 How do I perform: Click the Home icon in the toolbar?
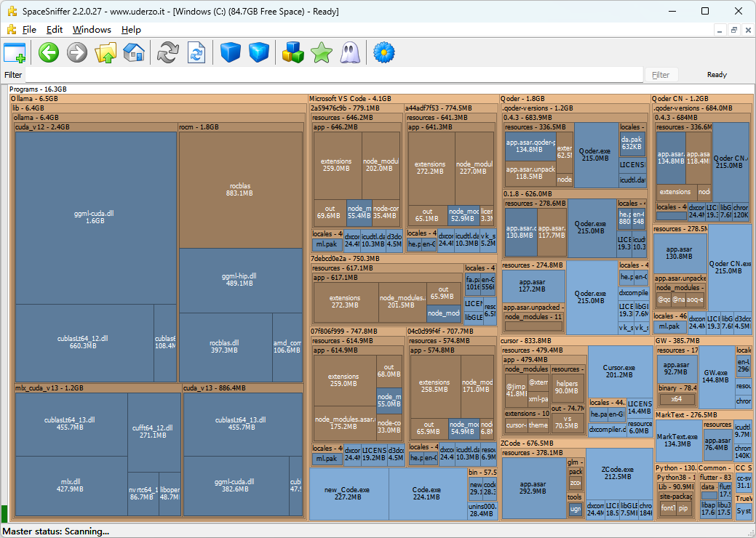[x=134, y=52]
